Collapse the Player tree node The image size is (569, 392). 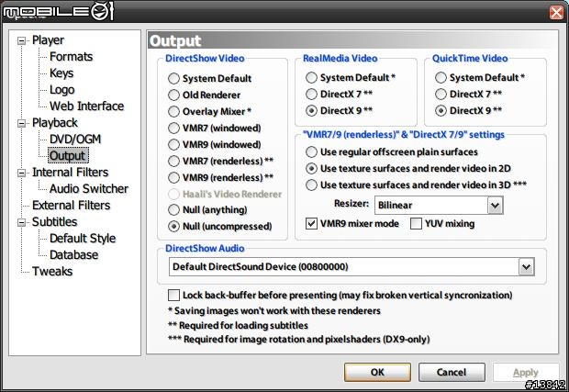tap(22, 40)
